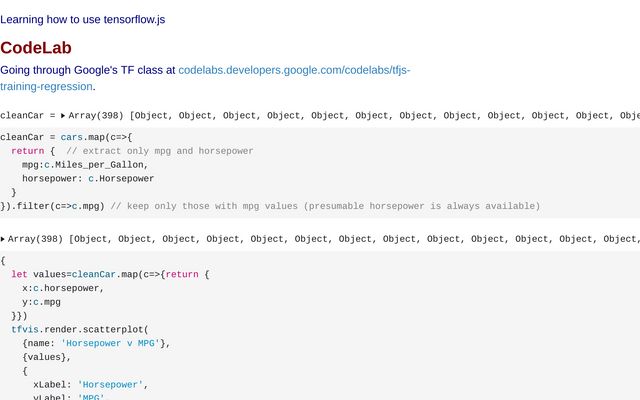Click the 'keep only those with mpg' comment
The width and height of the screenshot is (640, 400).
[x=325, y=206]
